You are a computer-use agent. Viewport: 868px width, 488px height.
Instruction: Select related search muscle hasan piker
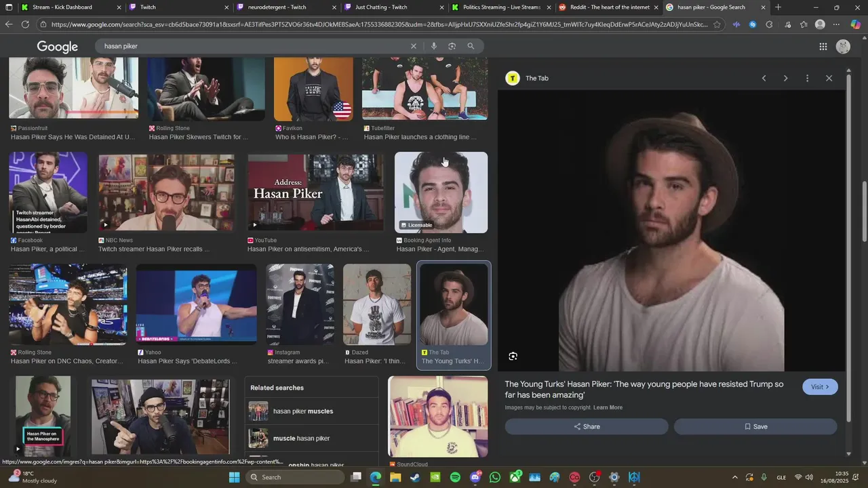[x=312, y=439]
